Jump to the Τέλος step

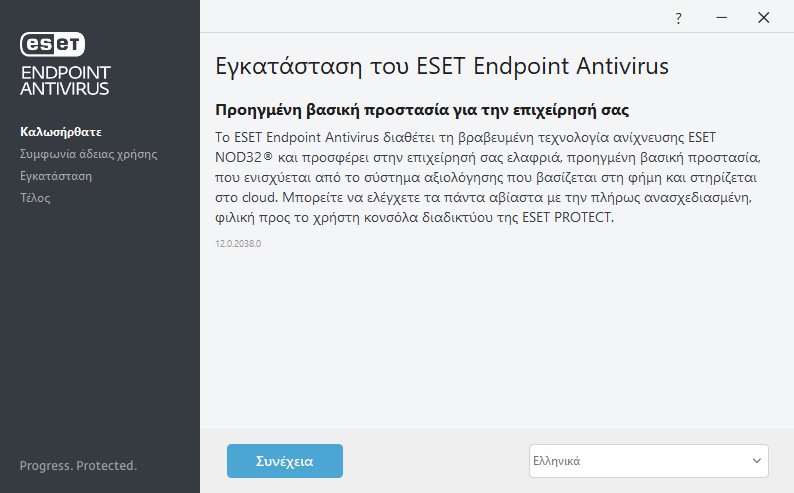(x=35, y=198)
